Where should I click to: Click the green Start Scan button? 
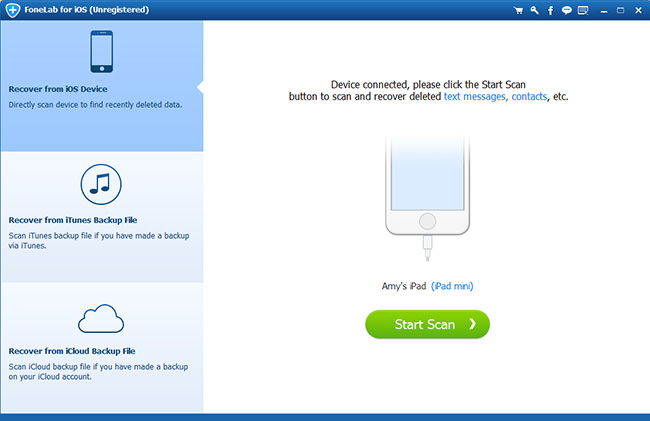pyautogui.click(x=427, y=324)
